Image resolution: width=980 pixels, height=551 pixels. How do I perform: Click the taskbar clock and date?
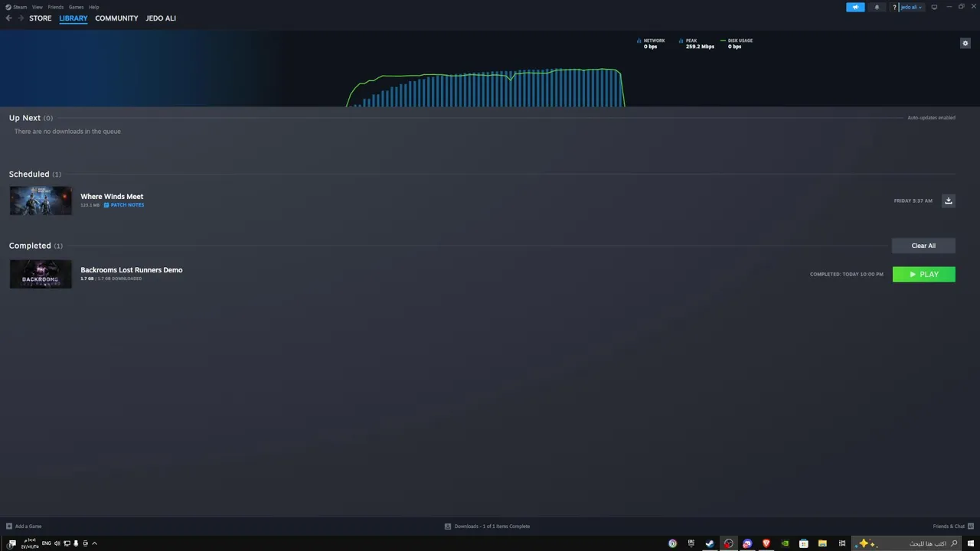[x=30, y=543]
